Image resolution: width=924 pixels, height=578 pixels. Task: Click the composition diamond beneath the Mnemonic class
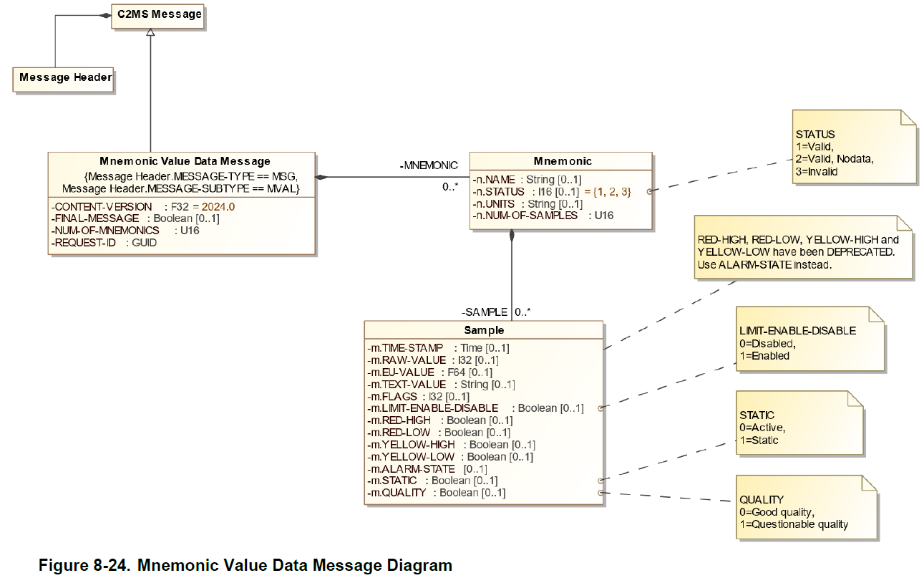(x=511, y=236)
